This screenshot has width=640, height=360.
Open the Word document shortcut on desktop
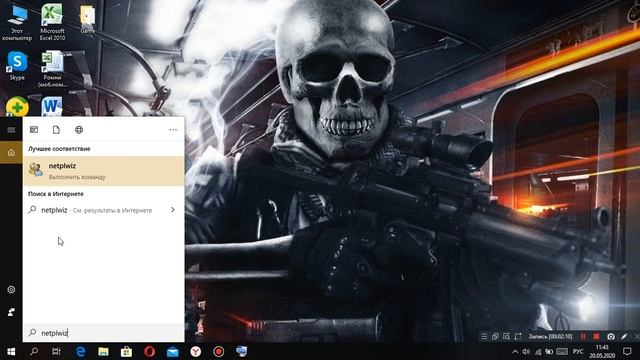52,107
